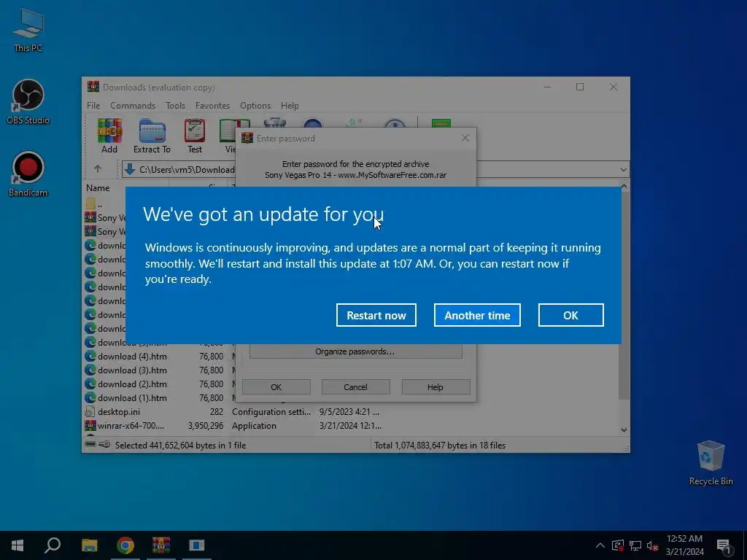
Task: Open the notification center icon
Action: (x=724, y=546)
